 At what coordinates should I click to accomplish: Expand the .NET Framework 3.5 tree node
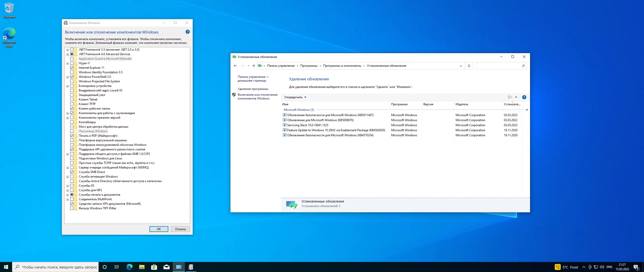click(x=67, y=50)
